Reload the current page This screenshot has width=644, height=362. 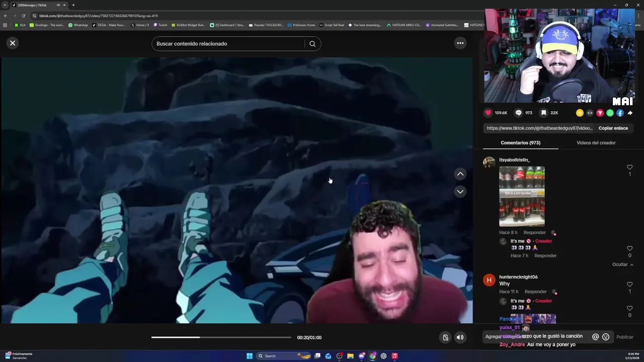click(23, 16)
